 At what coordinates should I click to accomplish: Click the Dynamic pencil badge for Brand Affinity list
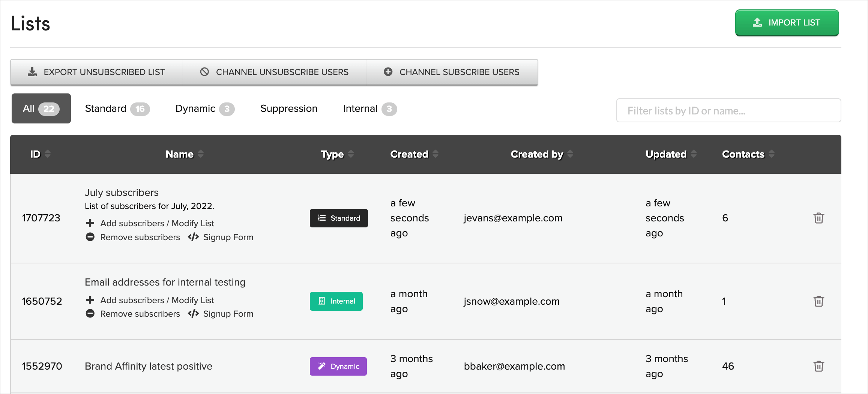pos(338,366)
